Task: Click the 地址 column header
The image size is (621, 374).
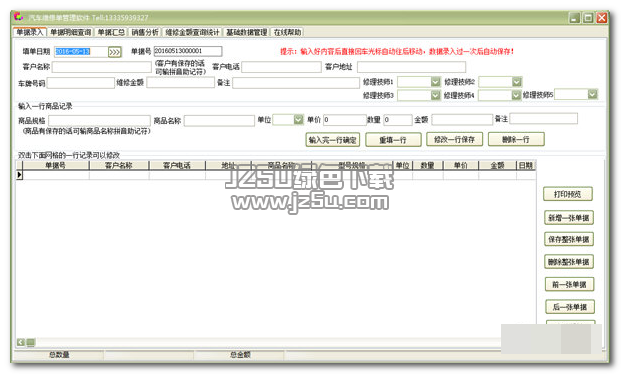Action: pyautogui.click(x=229, y=166)
